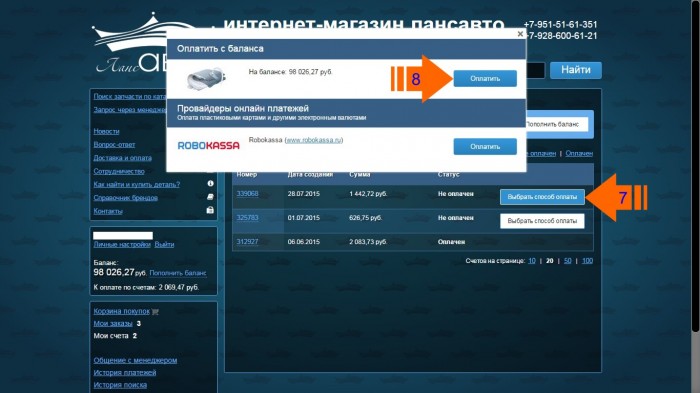Image resolution: width=700 pixels, height=393 pixels.
Task: Show 100 invoices per page
Action: (588, 261)
